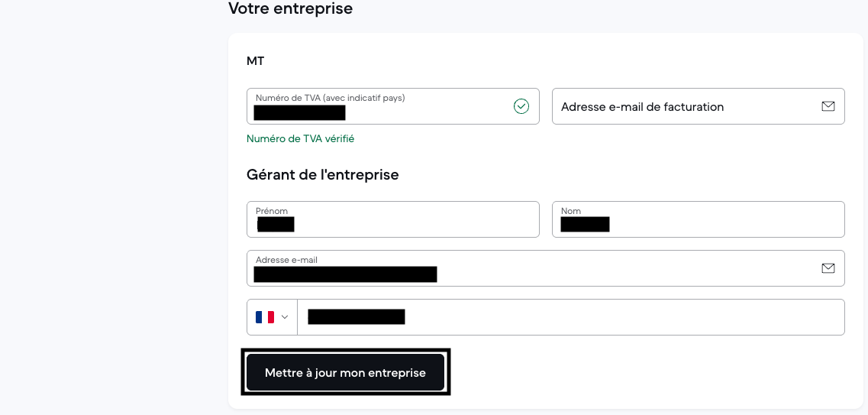This screenshot has height=415, width=868.
Task: Click the 'Nom' field label
Action: (571, 211)
